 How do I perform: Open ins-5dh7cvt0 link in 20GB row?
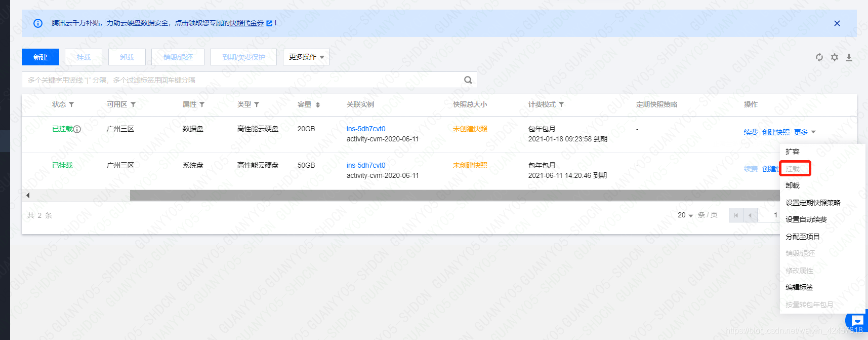point(366,129)
